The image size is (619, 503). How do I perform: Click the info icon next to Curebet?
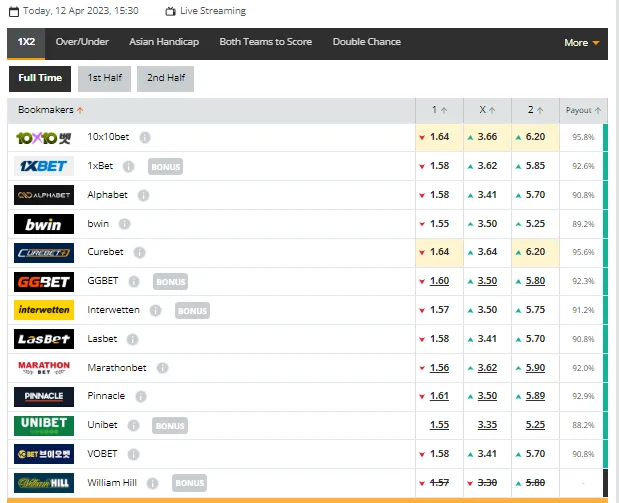(139, 253)
